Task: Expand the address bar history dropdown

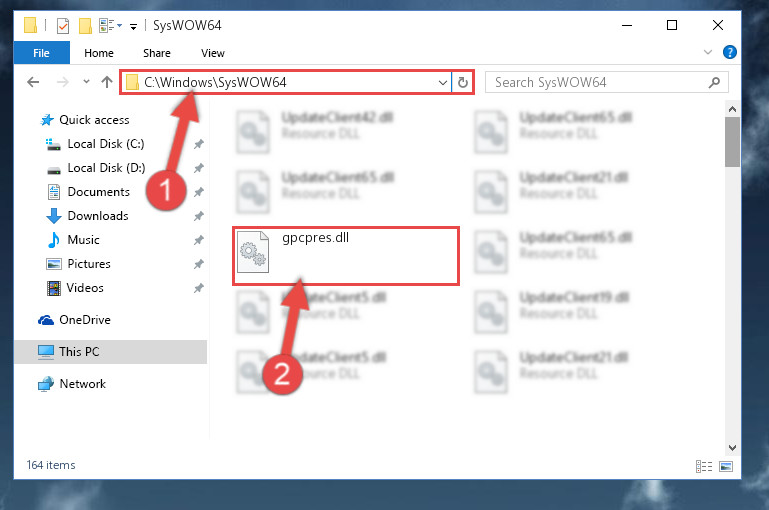Action: coord(442,82)
